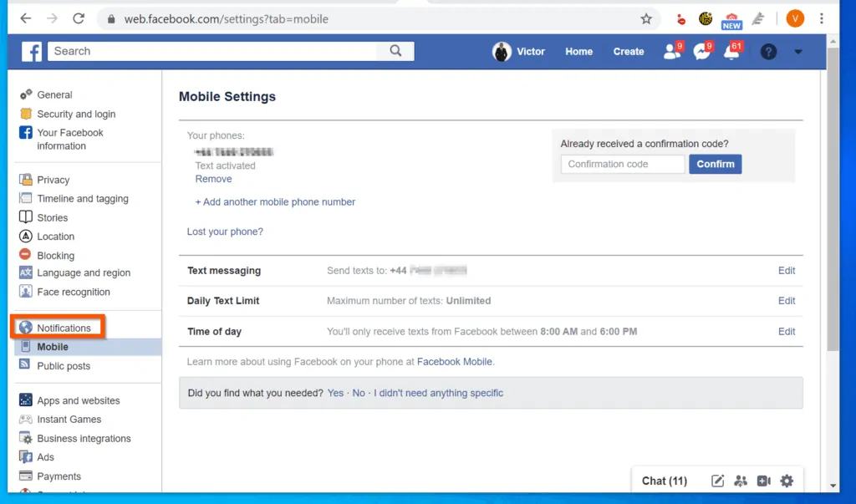856x504 pixels.
Task: Click the search magnifier button
Action: pos(395,51)
